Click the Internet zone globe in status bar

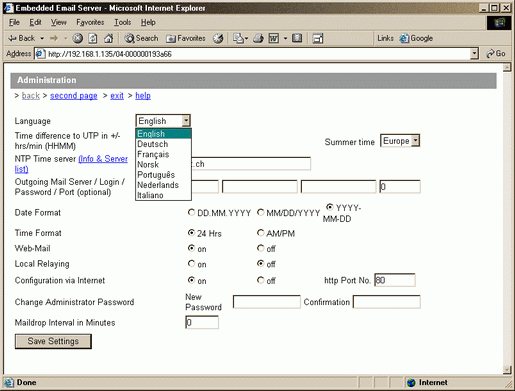click(x=411, y=382)
